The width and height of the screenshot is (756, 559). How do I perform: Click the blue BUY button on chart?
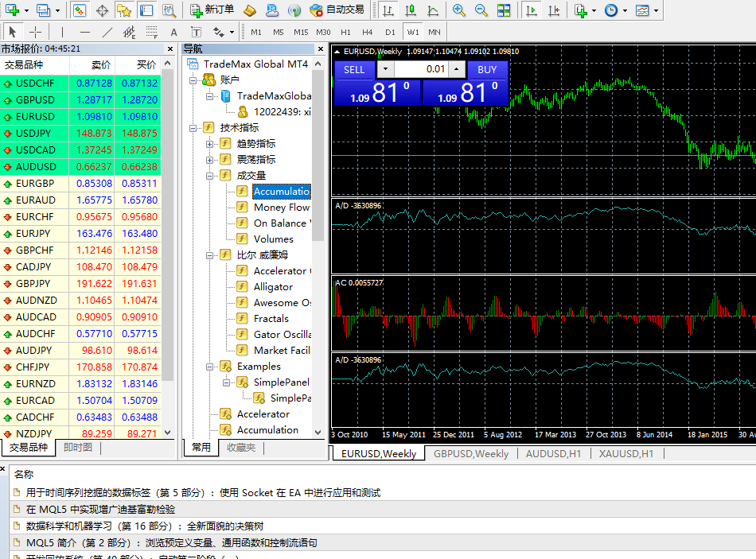487,70
